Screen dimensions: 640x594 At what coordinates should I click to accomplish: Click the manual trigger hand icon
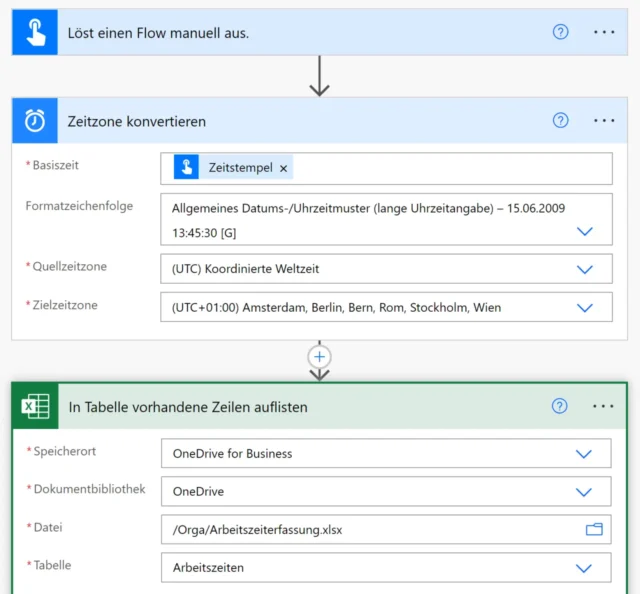point(35,32)
